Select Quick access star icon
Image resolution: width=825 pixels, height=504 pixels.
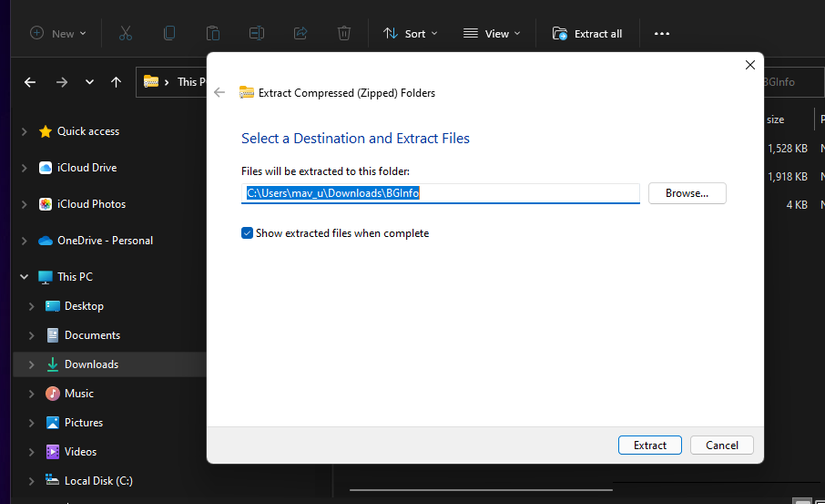[45, 132]
